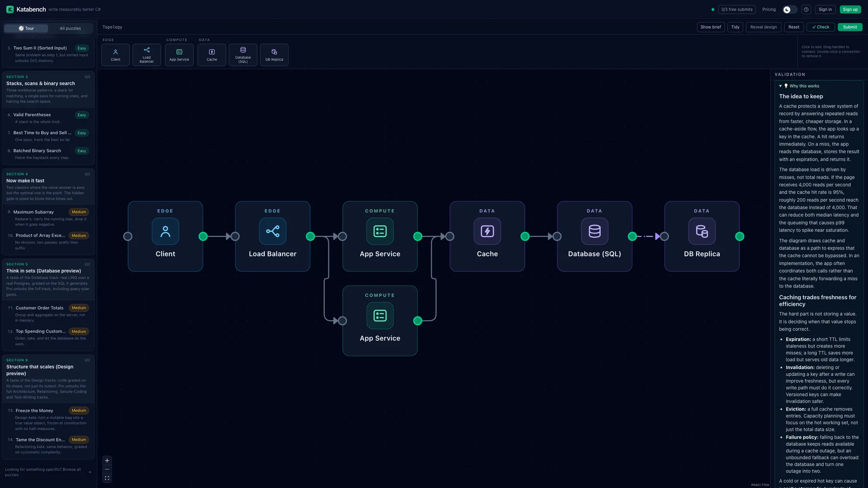Screen dimensions: 868x488
Task: Check the current design
Action: (821, 27)
